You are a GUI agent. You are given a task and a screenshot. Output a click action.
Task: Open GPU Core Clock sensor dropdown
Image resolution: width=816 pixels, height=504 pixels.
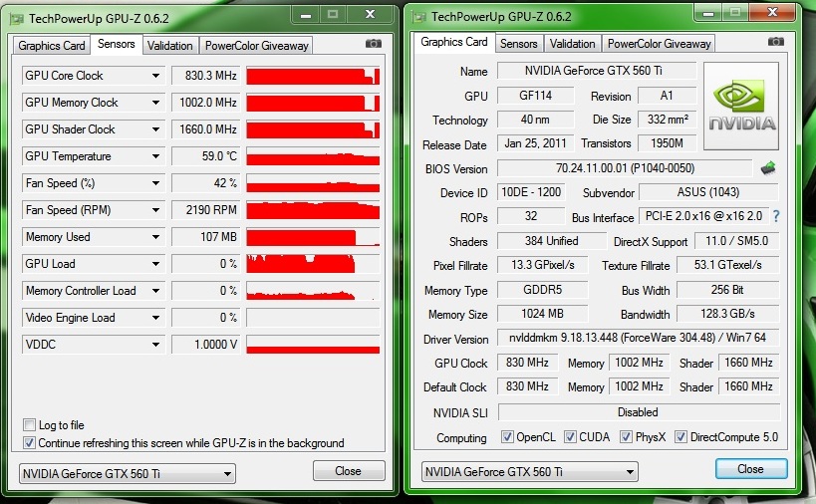[x=155, y=76]
